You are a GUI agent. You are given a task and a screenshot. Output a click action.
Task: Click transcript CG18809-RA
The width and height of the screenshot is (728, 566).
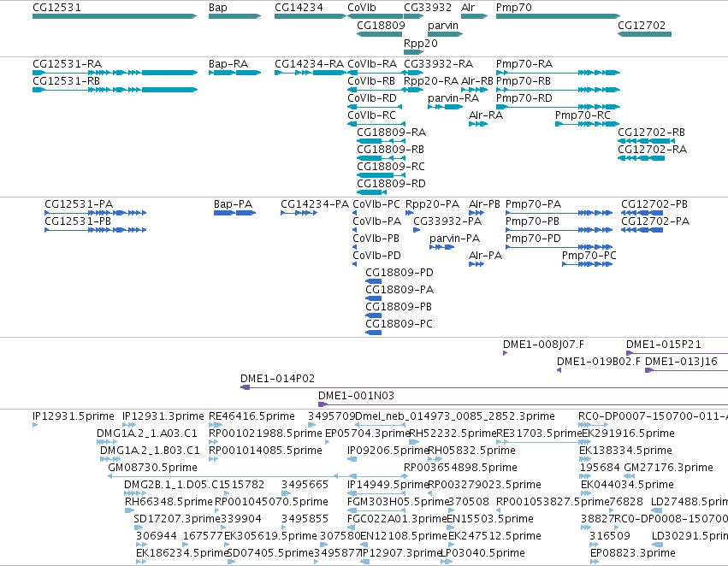[381, 141]
